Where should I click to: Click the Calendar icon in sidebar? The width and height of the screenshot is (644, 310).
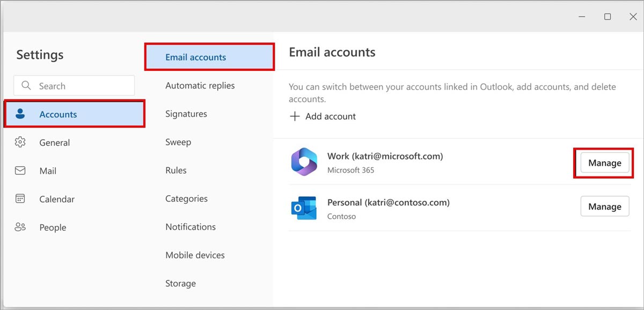(20, 199)
